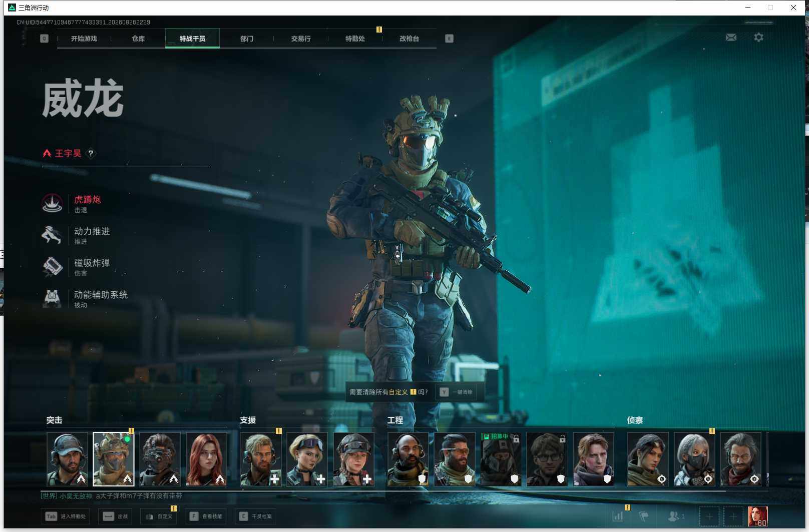Click the 支援 class heading
Viewport: 809px width, 532px height.
(248, 420)
